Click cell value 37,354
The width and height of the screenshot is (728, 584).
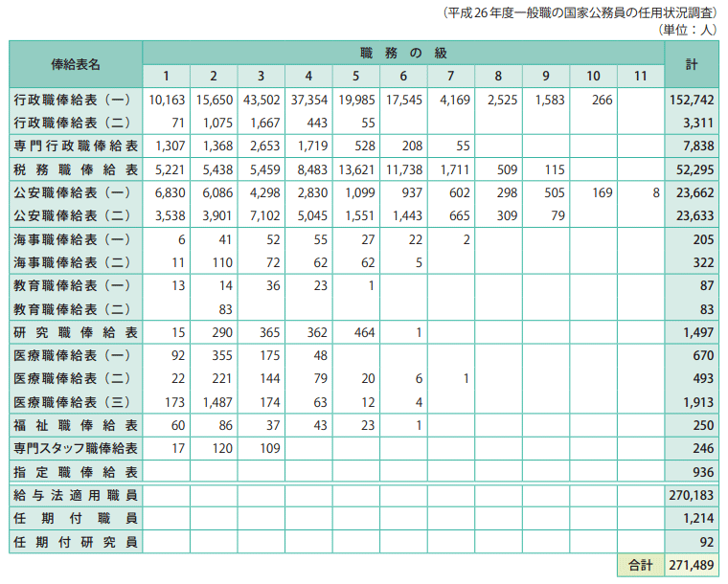[309, 100]
